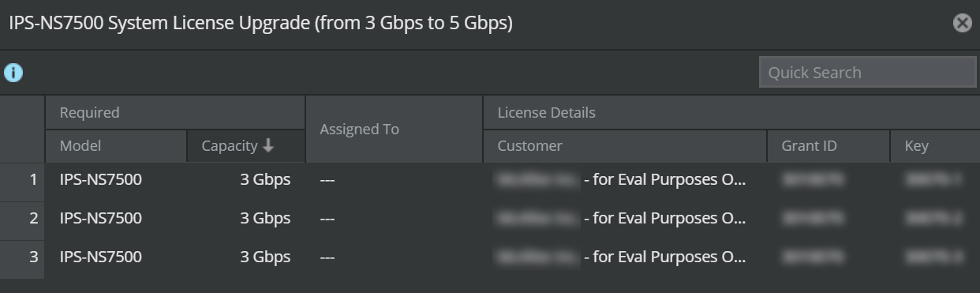Click the Grant ID column header
980x293 pixels.
pyautogui.click(x=828, y=146)
